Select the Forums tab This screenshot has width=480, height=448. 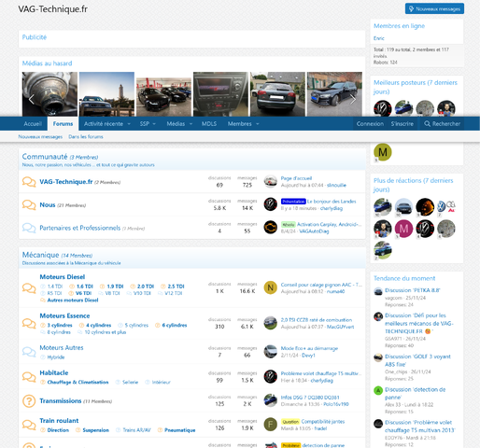pyautogui.click(x=63, y=124)
